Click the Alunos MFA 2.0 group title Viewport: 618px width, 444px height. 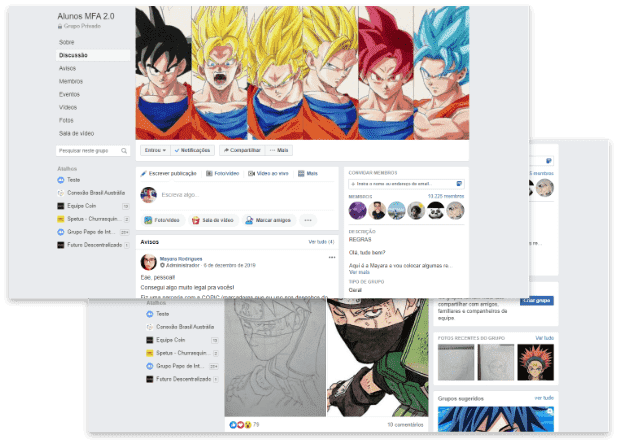(86, 16)
